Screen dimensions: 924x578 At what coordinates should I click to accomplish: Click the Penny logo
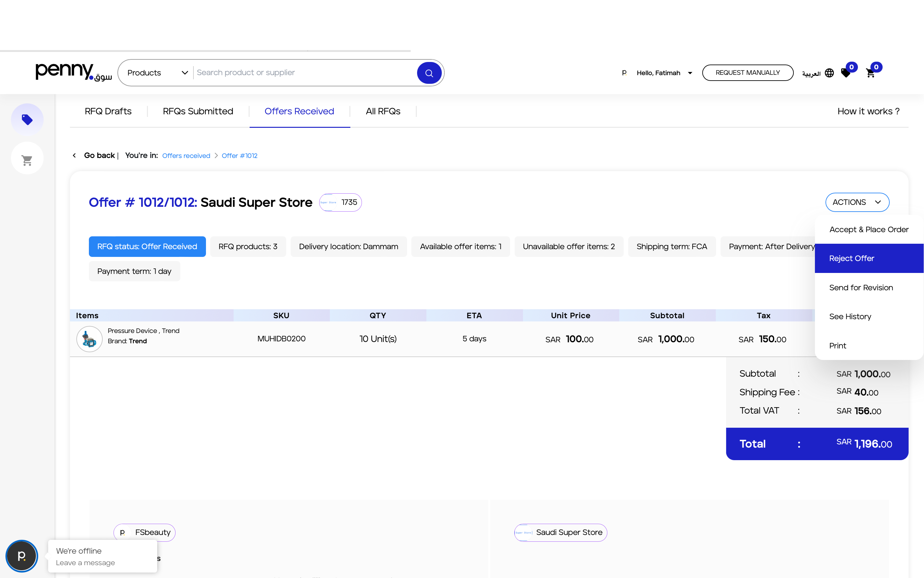coord(74,72)
